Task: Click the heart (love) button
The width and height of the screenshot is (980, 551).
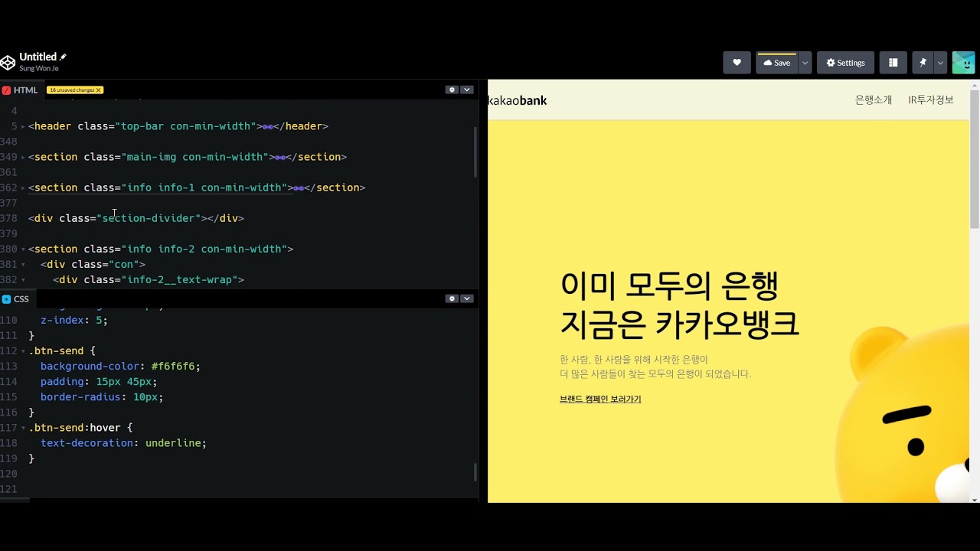Action: [737, 63]
